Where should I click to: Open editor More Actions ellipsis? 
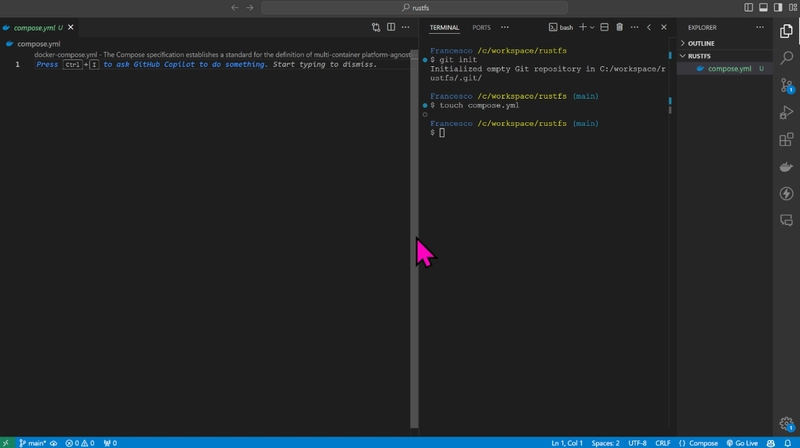coord(406,28)
